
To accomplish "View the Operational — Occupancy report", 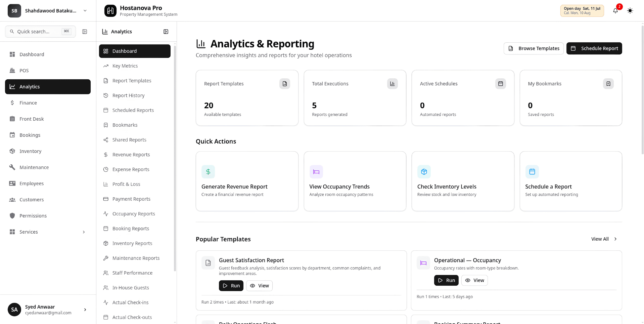I will (474, 280).
